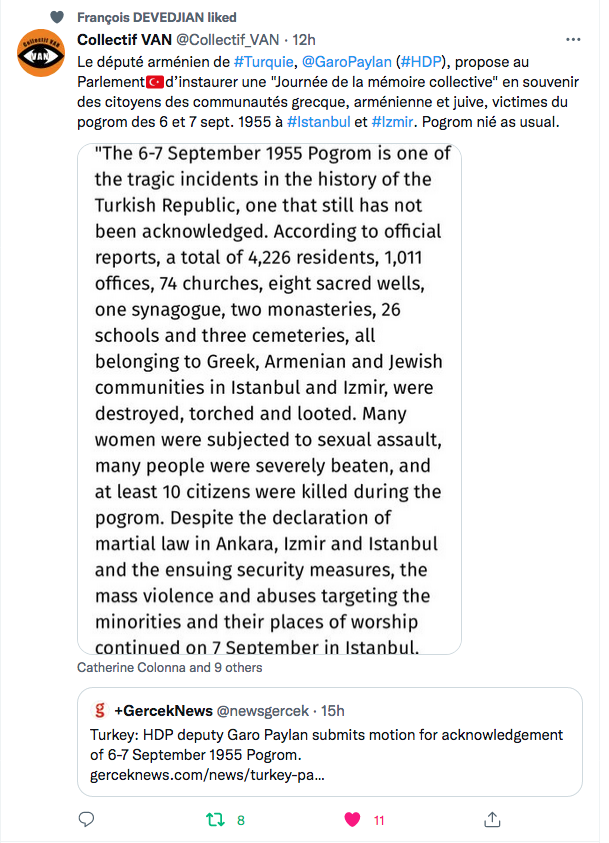View tweet via 12h timestamp
This screenshot has height=843, width=609.
(x=304, y=40)
